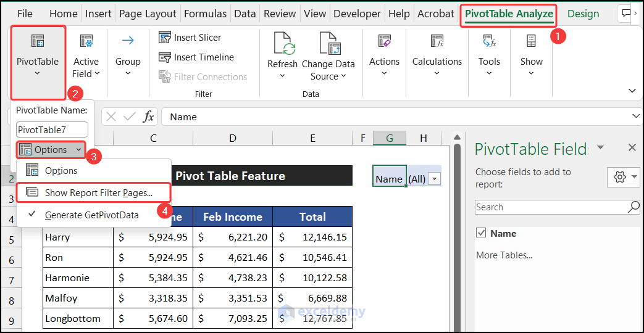The width and height of the screenshot is (644, 333).
Task: Switch to the Design tab
Action: coord(583,14)
